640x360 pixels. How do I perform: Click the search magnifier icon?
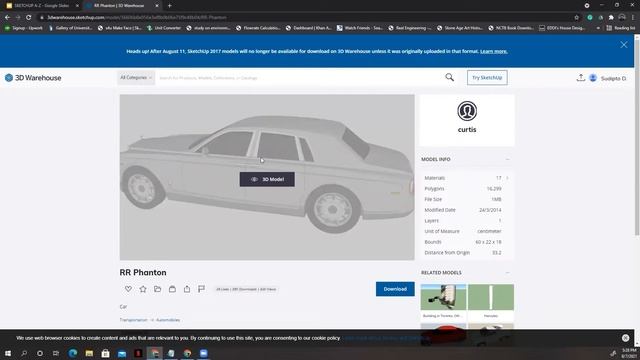(x=449, y=77)
